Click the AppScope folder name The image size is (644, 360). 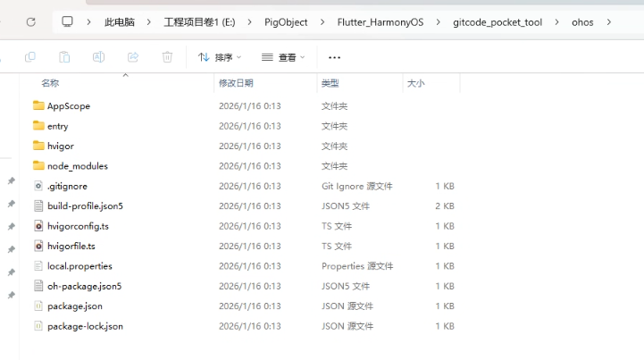[x=69, y=106]
